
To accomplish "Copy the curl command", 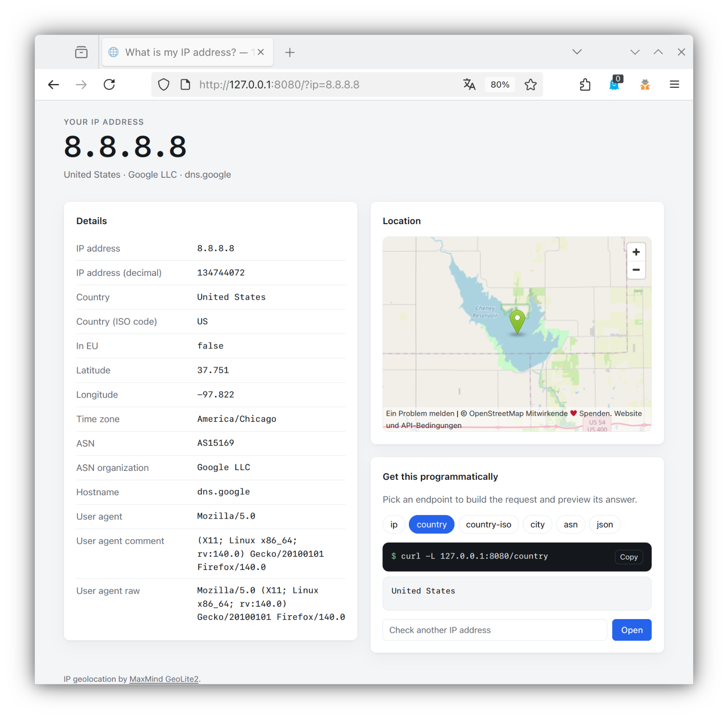I will [x=629, y=557].
